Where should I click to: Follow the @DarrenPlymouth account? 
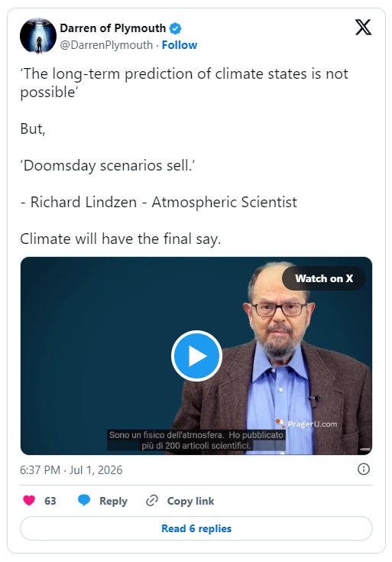pyautogui.click(x=179, y=45)
